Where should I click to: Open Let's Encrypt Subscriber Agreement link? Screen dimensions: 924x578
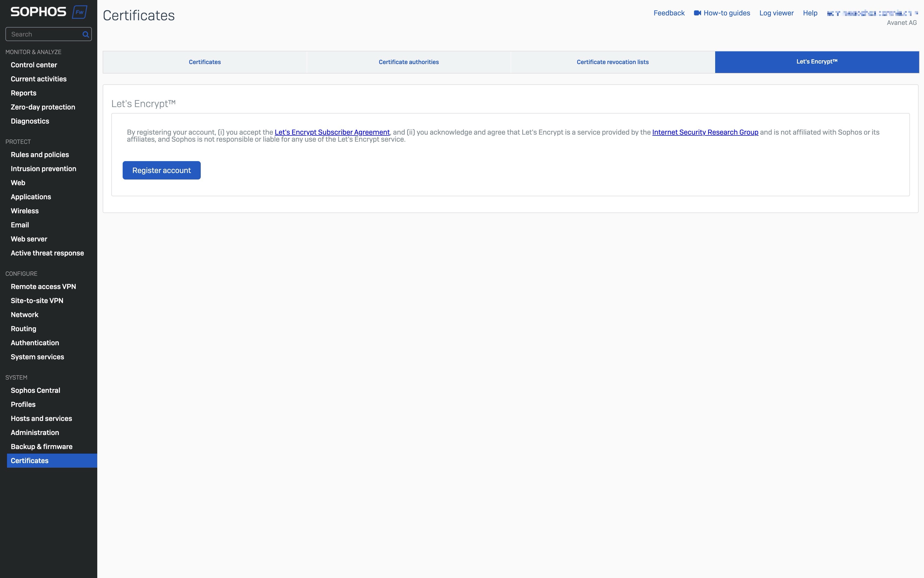(332, 132)
